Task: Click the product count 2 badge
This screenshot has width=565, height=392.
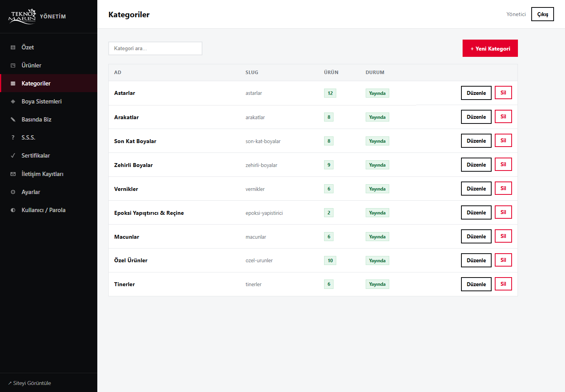Action: point(329,212)
